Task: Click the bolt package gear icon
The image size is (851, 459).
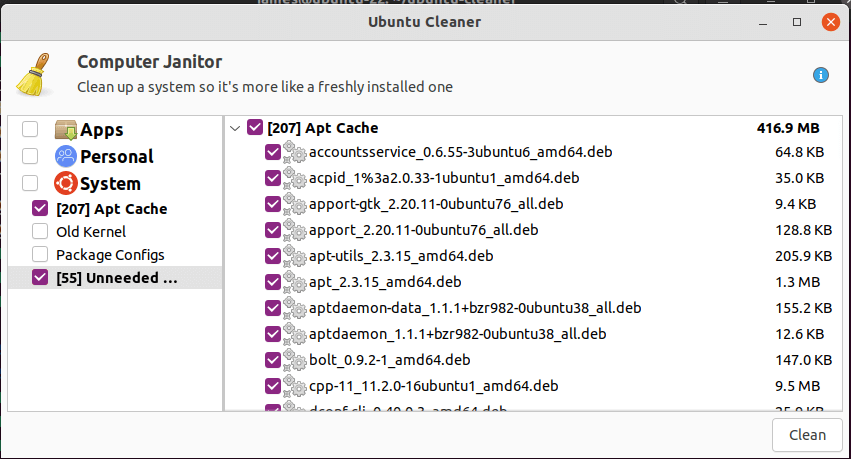Action: click(295, 360)
